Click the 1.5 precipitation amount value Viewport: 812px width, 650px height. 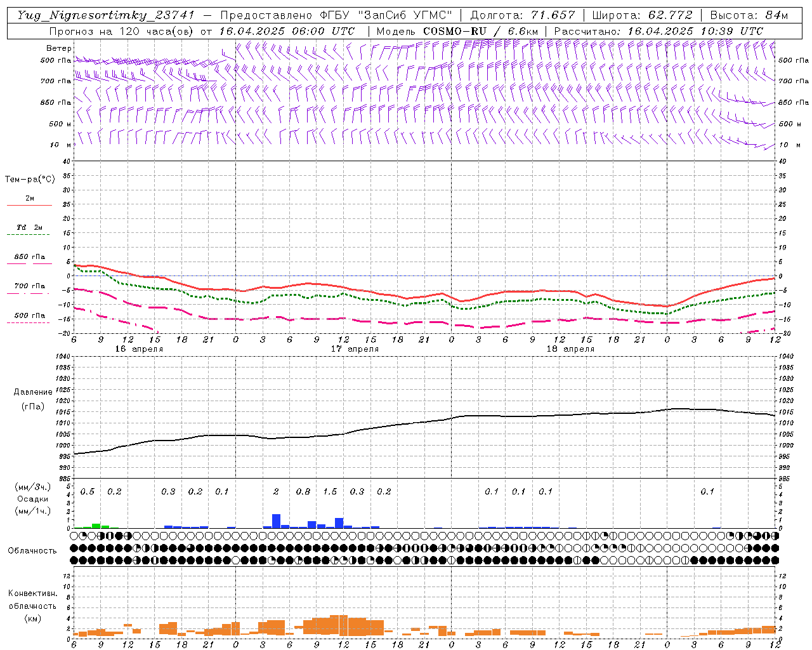[330, 491]
